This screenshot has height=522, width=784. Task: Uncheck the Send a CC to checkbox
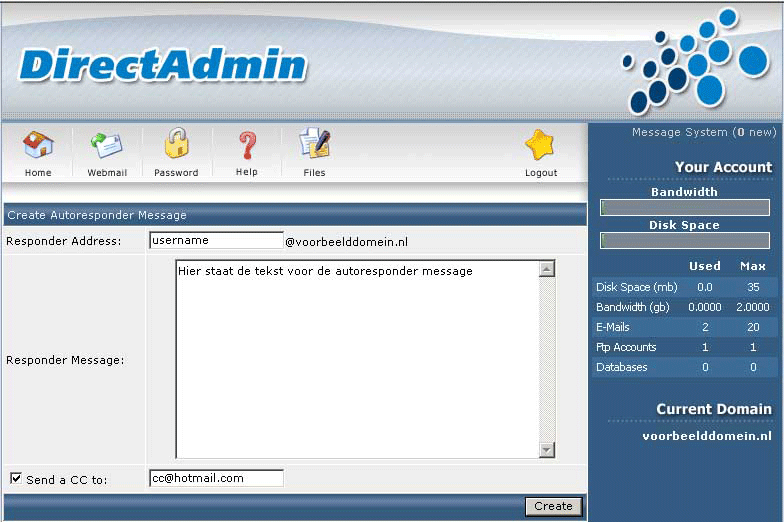point(16,478)
